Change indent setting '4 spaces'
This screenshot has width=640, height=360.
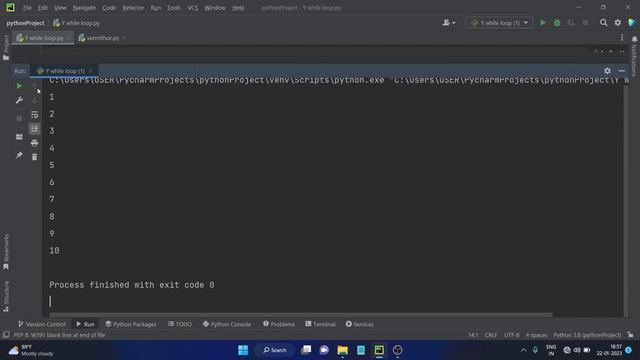536,335
